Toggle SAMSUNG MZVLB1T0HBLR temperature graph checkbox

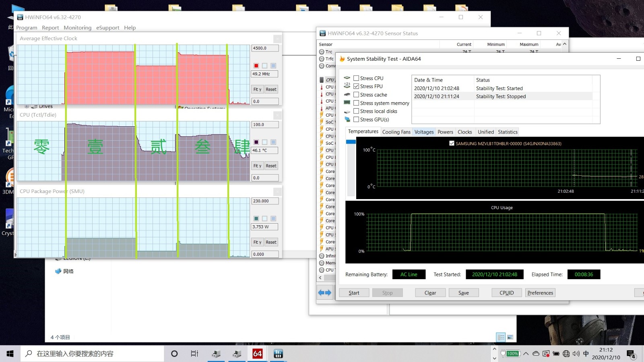[x=452, y=143]
